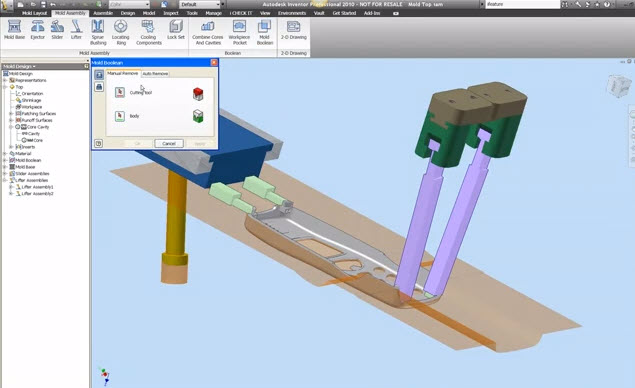Select the Ejector tool icon
635x388 pixels.
[38, 30]
